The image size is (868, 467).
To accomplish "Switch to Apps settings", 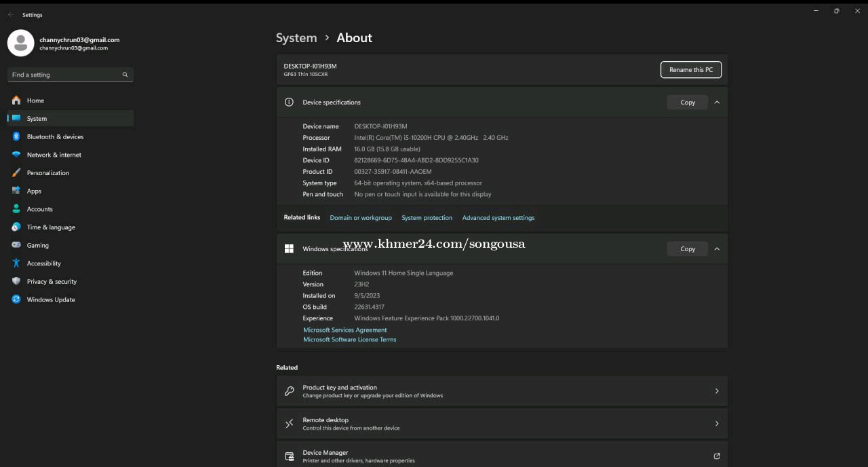I will 71,191.
